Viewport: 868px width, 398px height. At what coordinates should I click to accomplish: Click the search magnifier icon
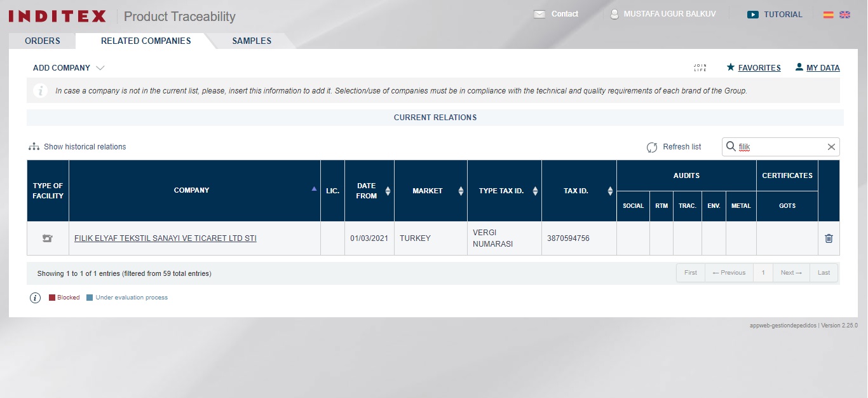(x=731, y=146)
